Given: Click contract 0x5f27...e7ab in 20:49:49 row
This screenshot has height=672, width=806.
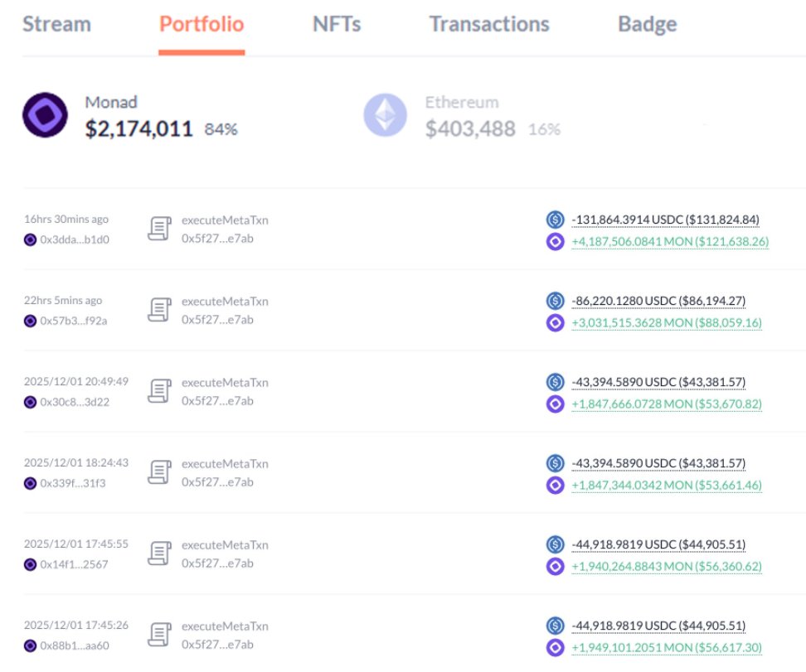Looking at the screenshot, I should coord(217,401).
